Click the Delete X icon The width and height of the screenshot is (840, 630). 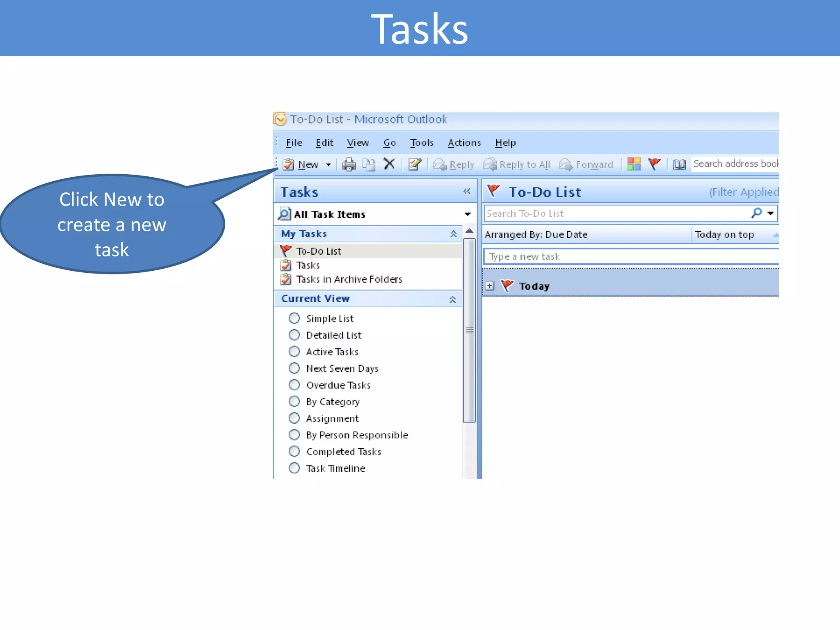(389, 164)
